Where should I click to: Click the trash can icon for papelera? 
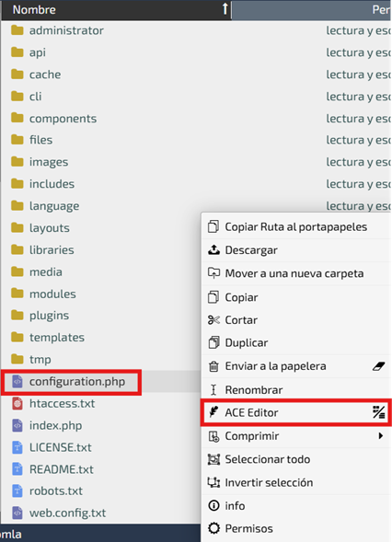pyautogui.click(x=213, y=366)
